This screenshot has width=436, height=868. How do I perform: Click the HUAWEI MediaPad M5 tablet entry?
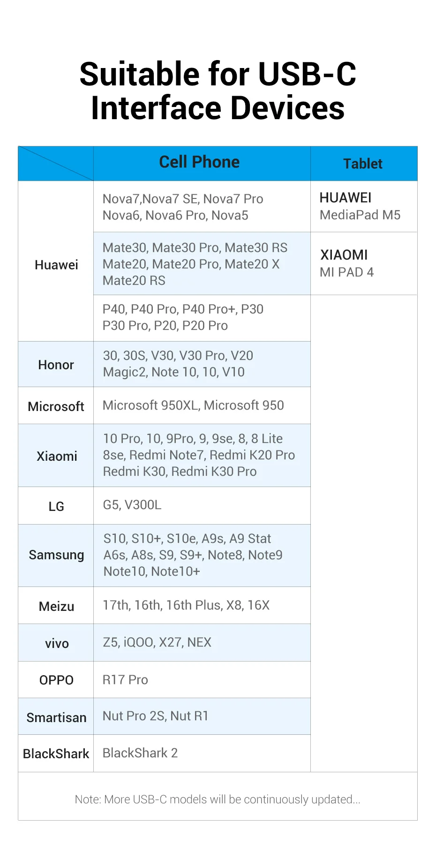coord(360,206)
